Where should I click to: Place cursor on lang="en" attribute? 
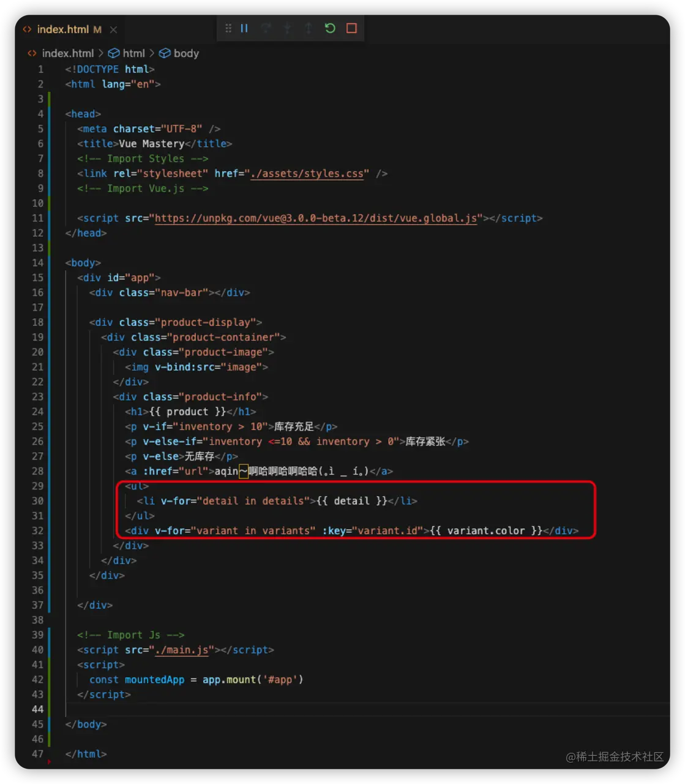click(x=128, y=84)
